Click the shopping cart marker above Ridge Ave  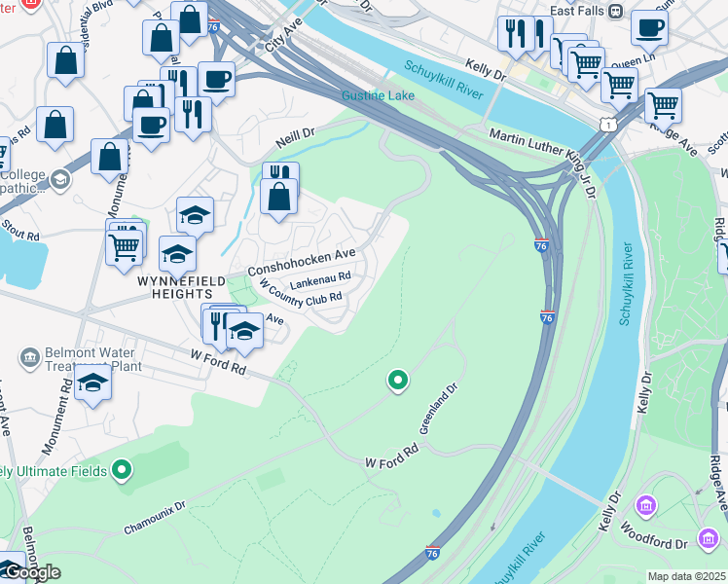663,109
